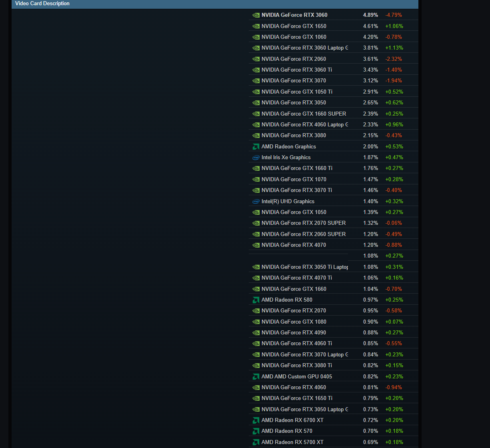Click NVIDIA logo beside GeForce RTX 3050

click(x=256, y=103)
